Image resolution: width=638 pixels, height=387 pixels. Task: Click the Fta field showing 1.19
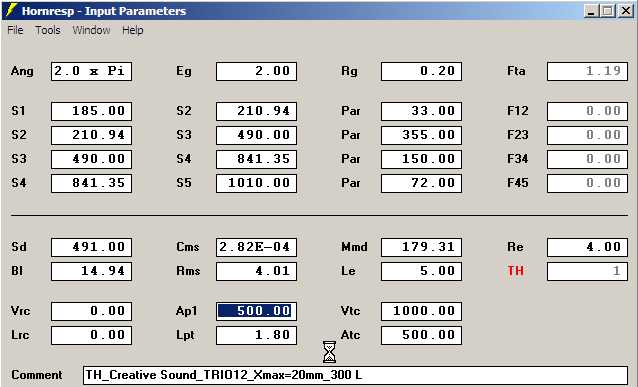[x=587, y=71]
